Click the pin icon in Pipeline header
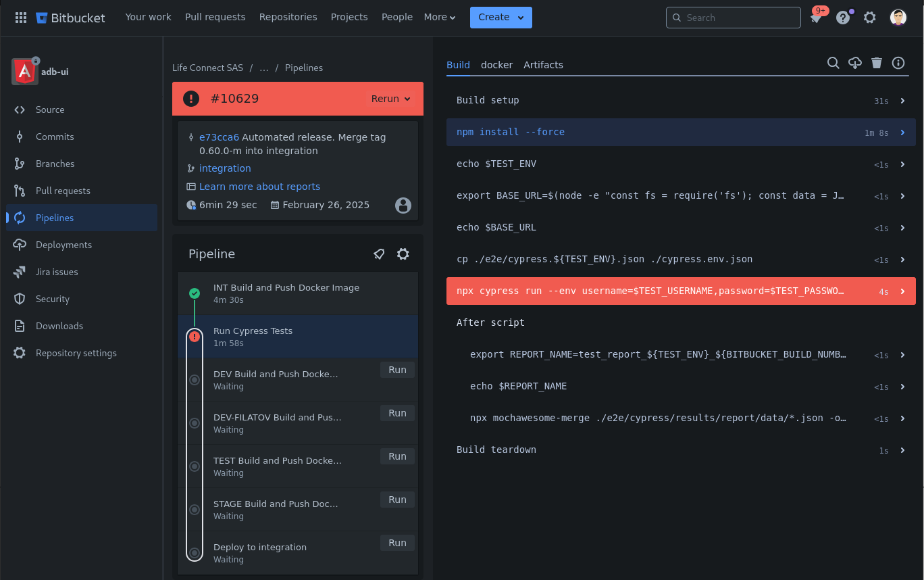Image resolution: width=924 pixels, height=580 pixels. pos(379,254)
